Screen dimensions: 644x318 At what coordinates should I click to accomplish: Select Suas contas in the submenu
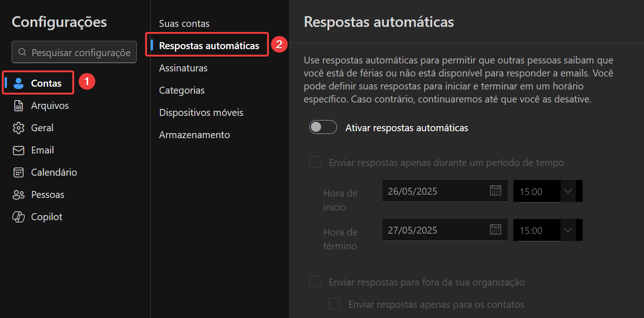[184, 23]
